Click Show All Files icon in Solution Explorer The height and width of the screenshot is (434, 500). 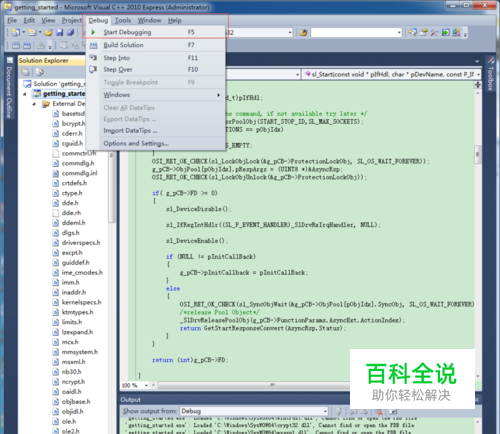point(40,72)
